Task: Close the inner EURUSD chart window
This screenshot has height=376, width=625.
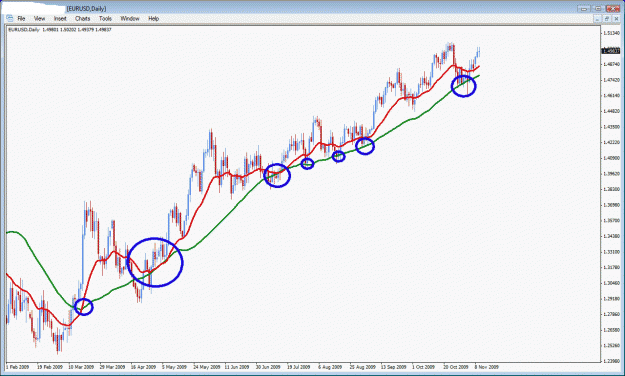Action: point(616,19)
